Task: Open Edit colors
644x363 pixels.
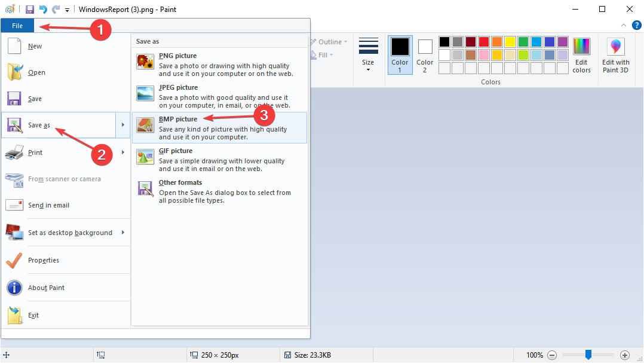Action: 582,55
